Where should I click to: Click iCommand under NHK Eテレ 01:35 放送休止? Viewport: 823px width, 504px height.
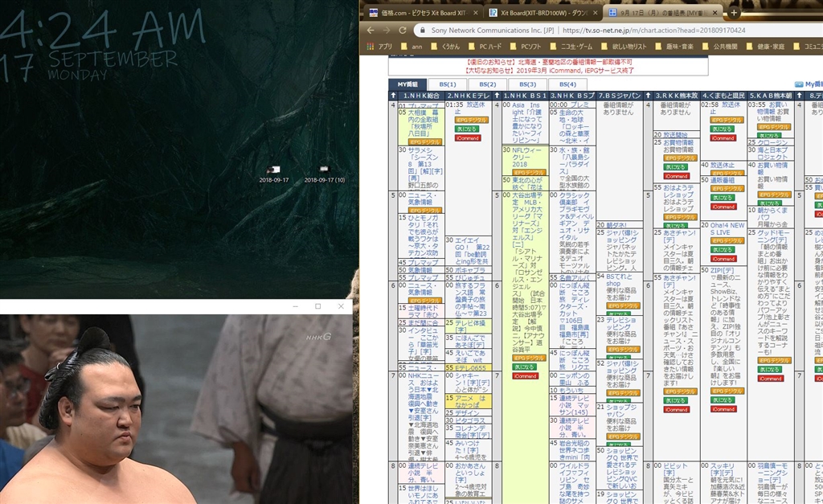point(467,138)
